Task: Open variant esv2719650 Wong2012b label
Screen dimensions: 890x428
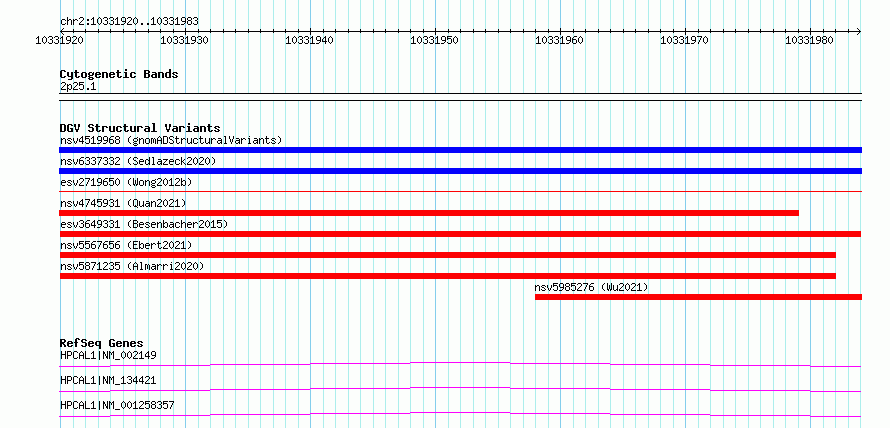Action: (126, 182)
